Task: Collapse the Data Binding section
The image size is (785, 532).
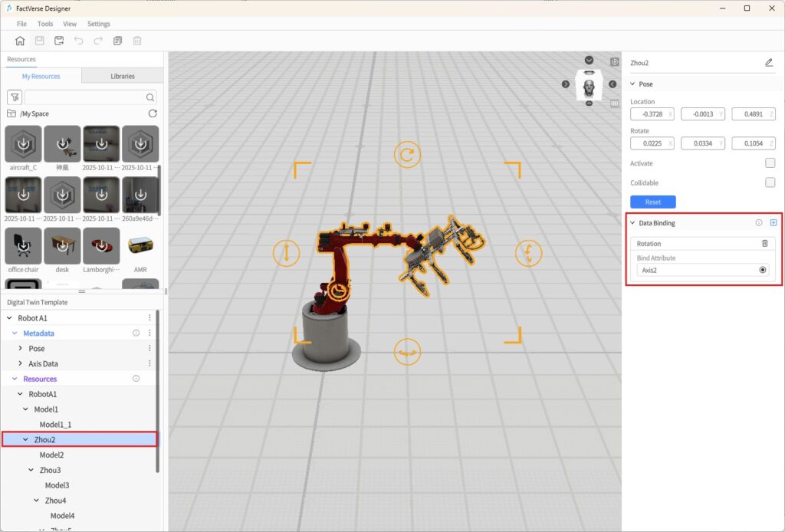Action: (x=632, y=223)
